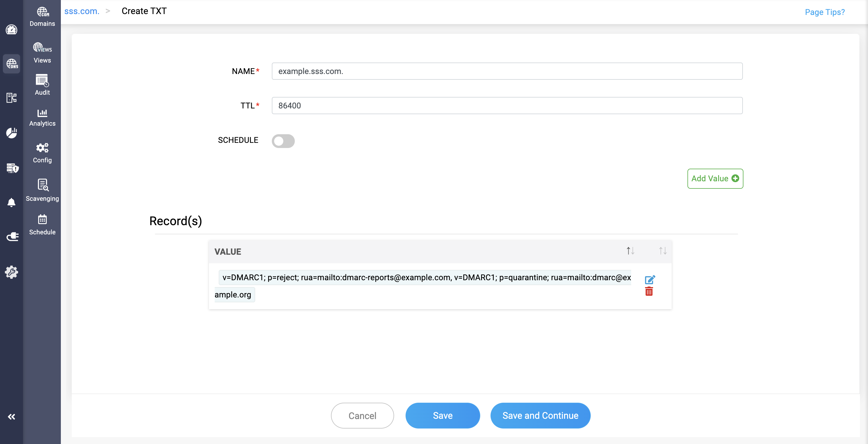Open the dashboard gauge icon in the left rail
The image size is (868, 444).
coord(11,30)
